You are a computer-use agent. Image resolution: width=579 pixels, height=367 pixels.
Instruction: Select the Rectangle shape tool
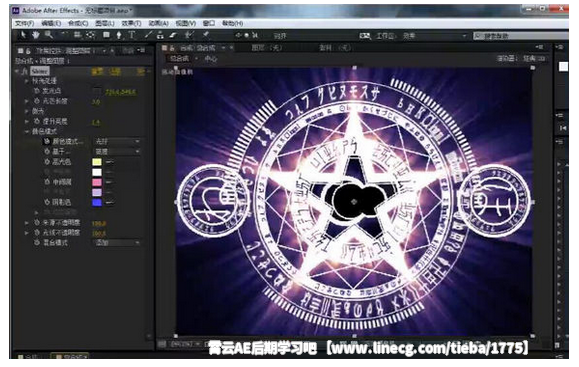[x=106, y=35]
